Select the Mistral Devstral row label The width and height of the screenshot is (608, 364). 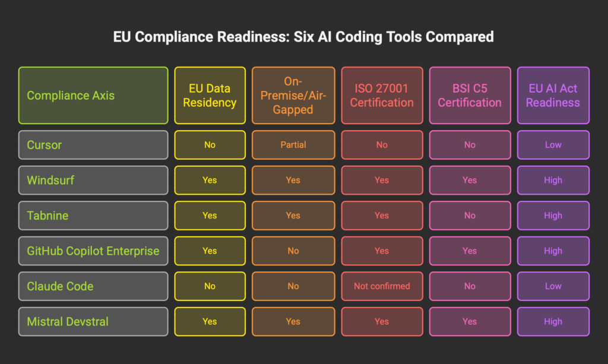pos(93,321)
